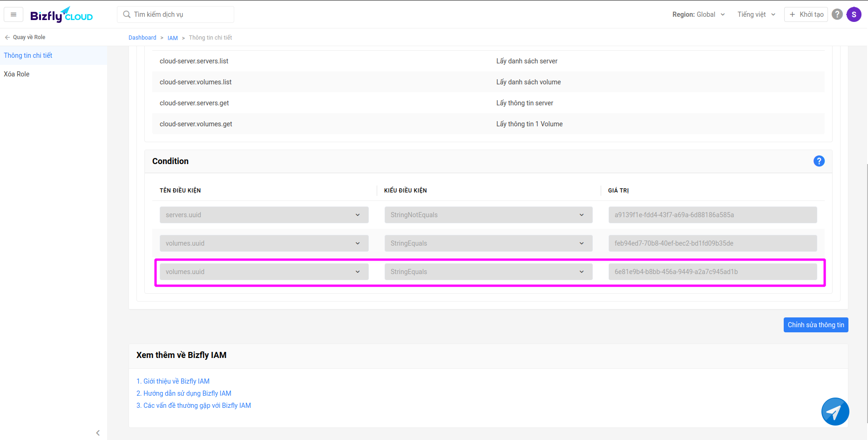
Task: Open the hamburger menu icon
Action: pyautogui.click(x=14, y=14)
